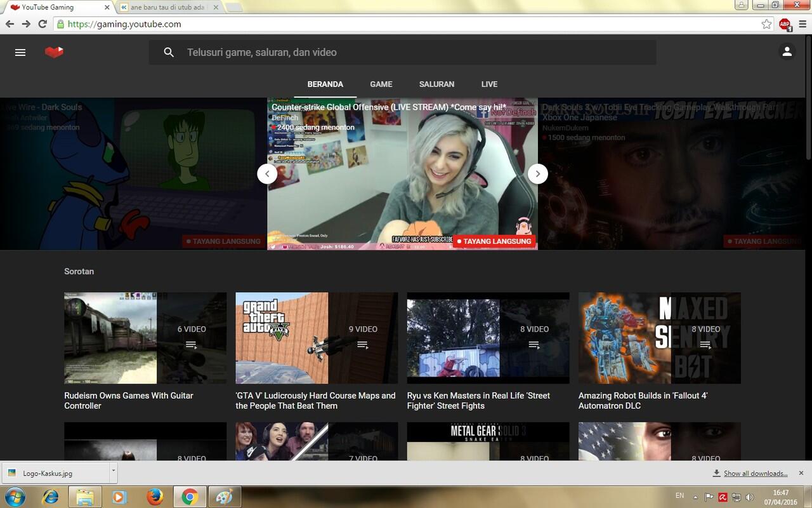Open the Maxed Sentry Bot thumbnail
The image size is (812, 508).
[x=660, y=338]
